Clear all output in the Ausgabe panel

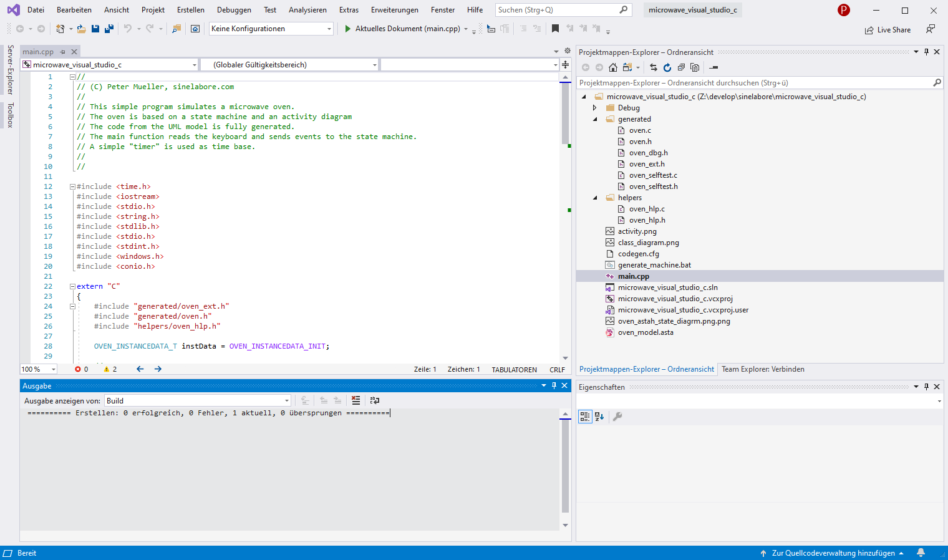click(x=356, y=400)
